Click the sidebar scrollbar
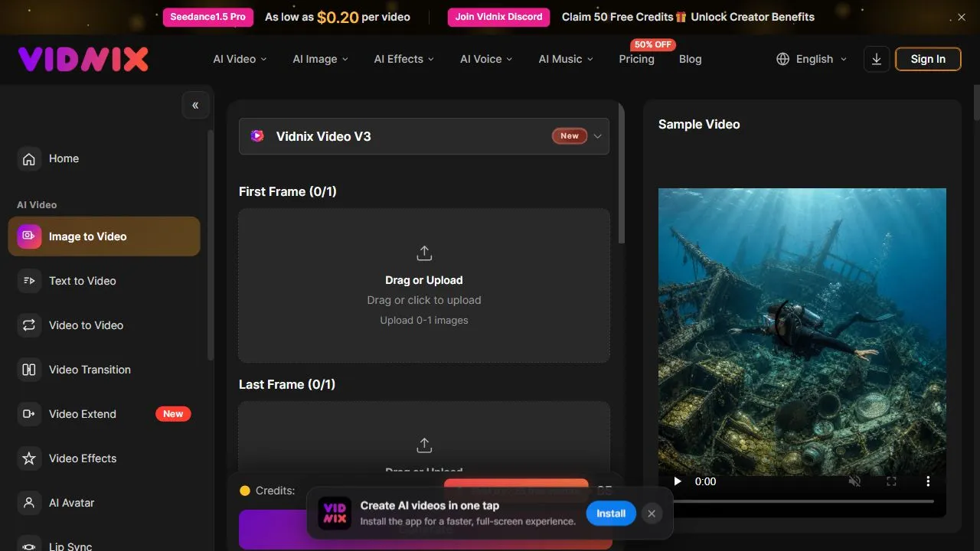The width and height of the screenshot is (980, 551). (x=211, y=245)
